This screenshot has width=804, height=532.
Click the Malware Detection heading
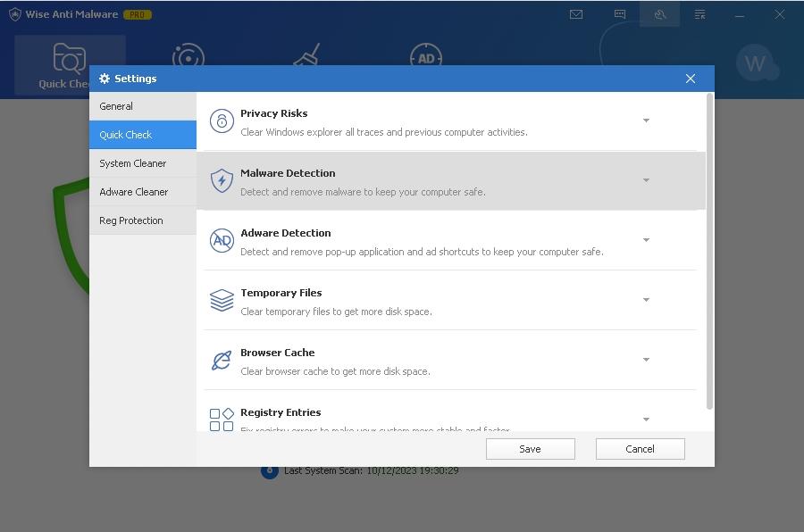[x=288, y=173]
